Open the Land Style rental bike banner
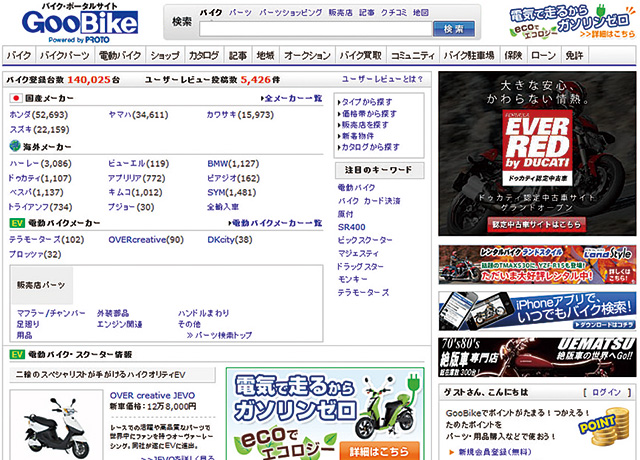Viewport: 640px width, 460px height. 537,264
